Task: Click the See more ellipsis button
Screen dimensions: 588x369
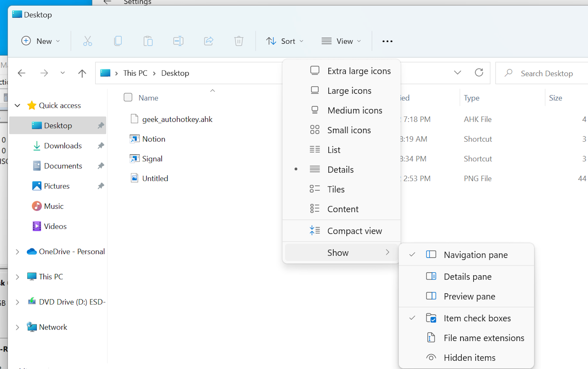Action: [x=387, y=41]
